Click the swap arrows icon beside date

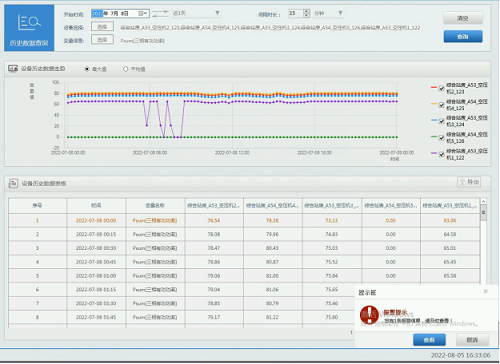point(160,13)
